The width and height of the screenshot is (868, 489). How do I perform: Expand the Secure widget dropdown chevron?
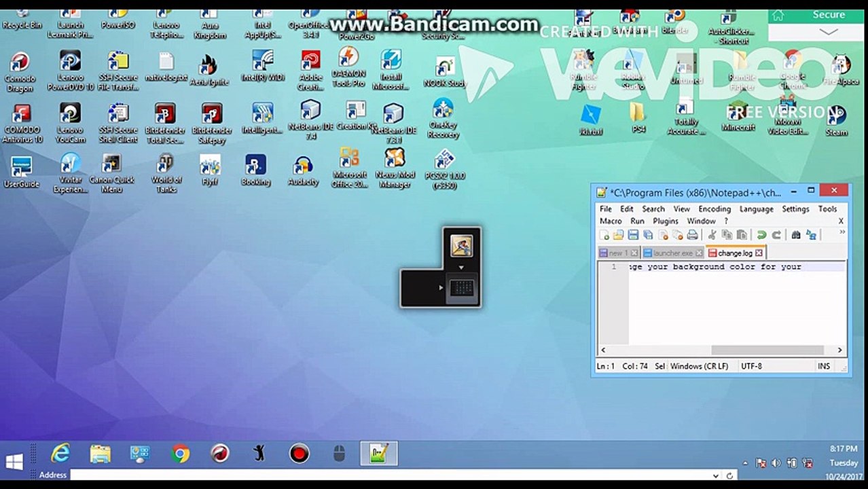(x=829, y=32)
